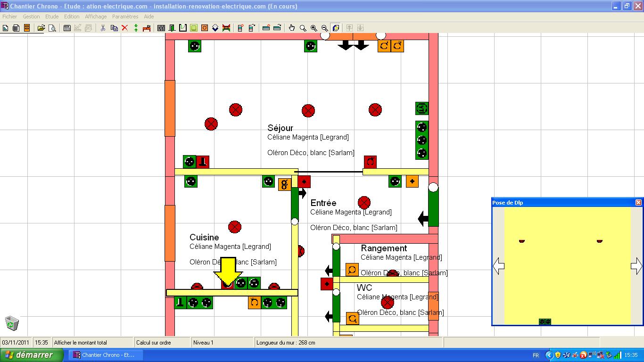Select the furniture bench toolbar icon

[x=147, y=28]
